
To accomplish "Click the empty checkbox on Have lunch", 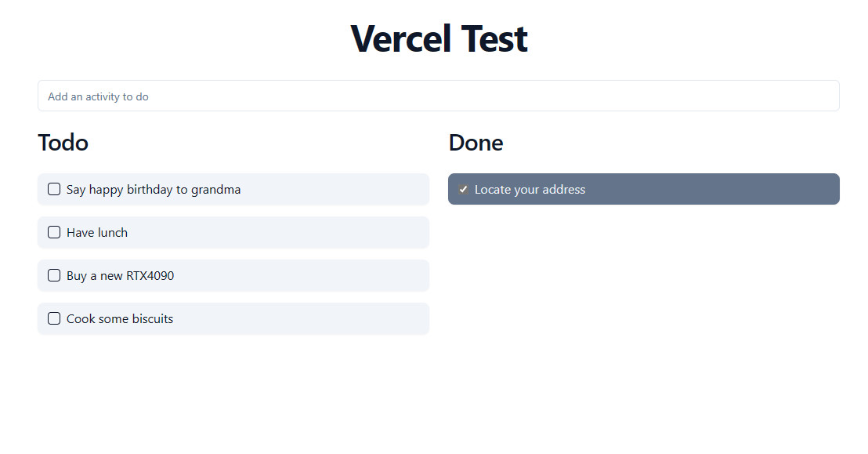I will coord(53,232).
